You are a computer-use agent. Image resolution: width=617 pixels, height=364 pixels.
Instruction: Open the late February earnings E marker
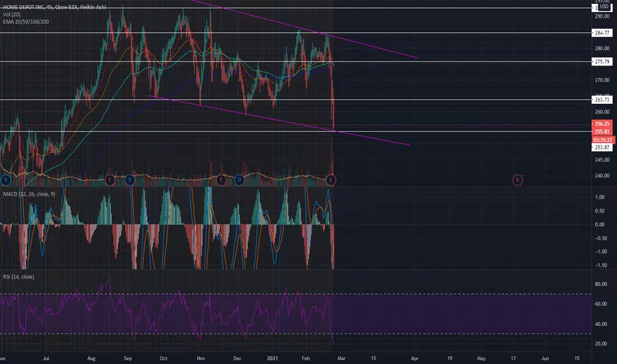coord(331,180)
